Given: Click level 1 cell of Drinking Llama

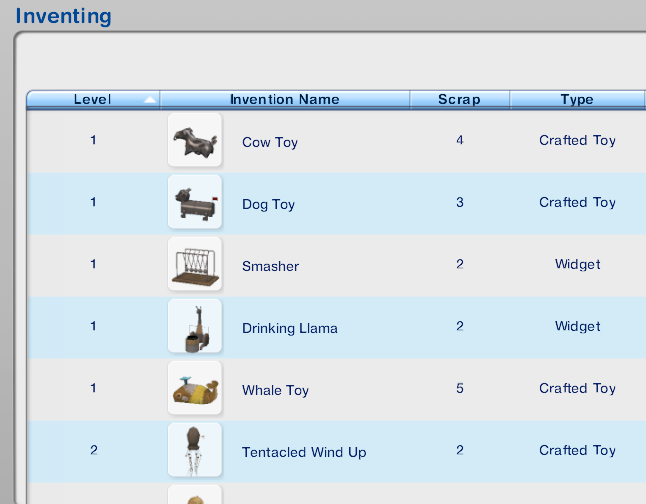Looking at the screenshot, I should pos(94,326).
